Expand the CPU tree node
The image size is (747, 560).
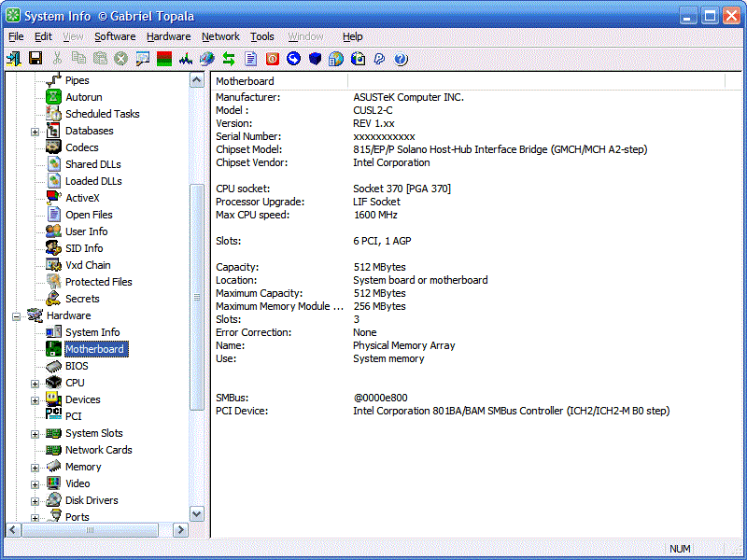tap(35, 384)
